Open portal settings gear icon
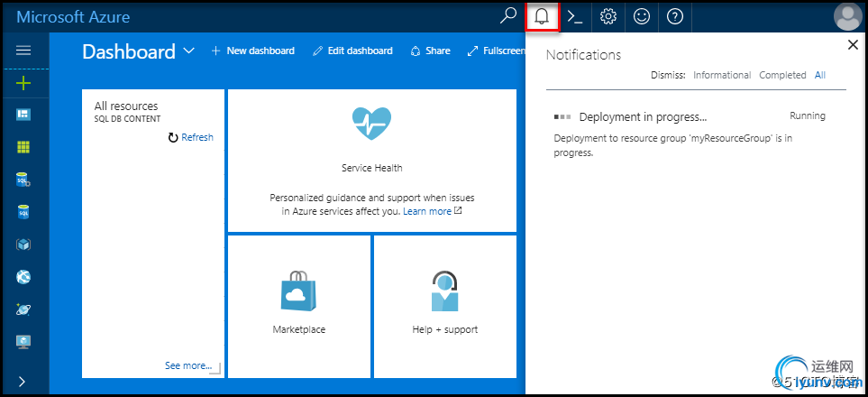 (x=608, y=17)
